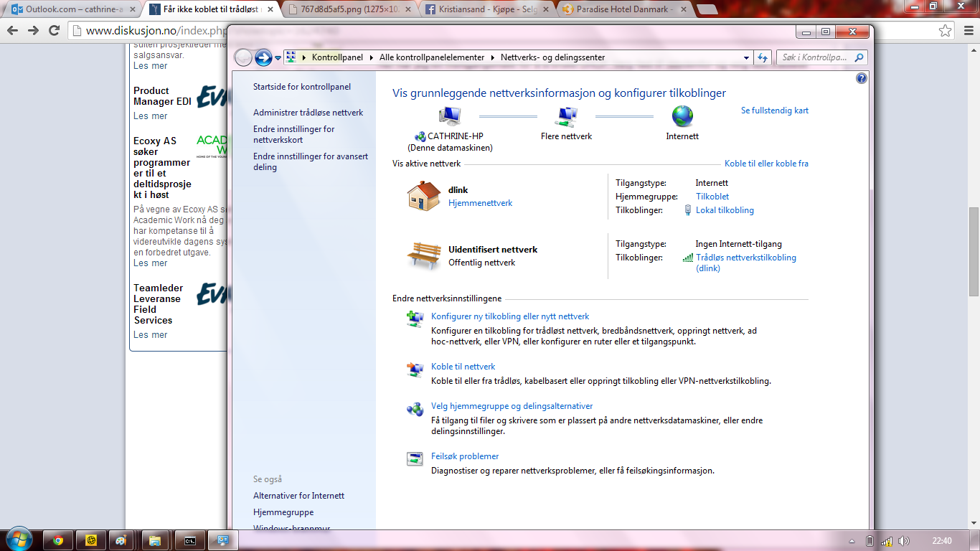The image size is (980, 551).
Task: Open Alternativer for Internett
Action: click(x=298, y=496)
